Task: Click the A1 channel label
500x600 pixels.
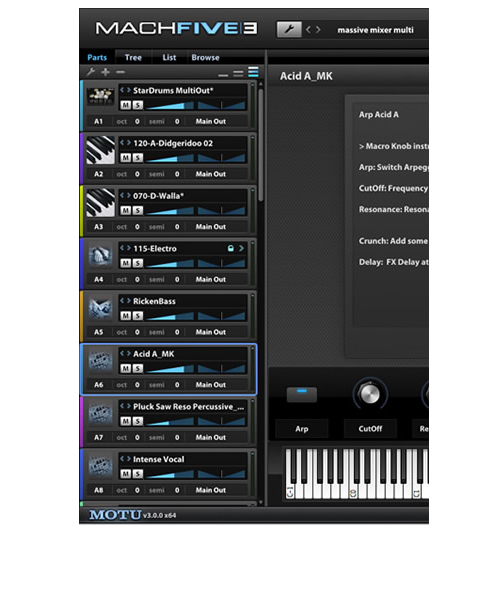Action: [x=99, y=121]
